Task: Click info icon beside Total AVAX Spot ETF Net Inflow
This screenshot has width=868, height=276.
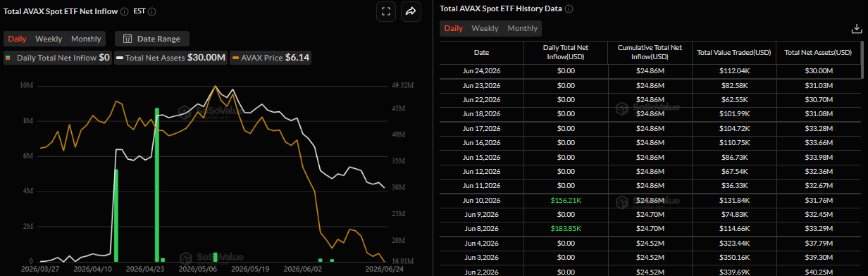Action: 124,11
